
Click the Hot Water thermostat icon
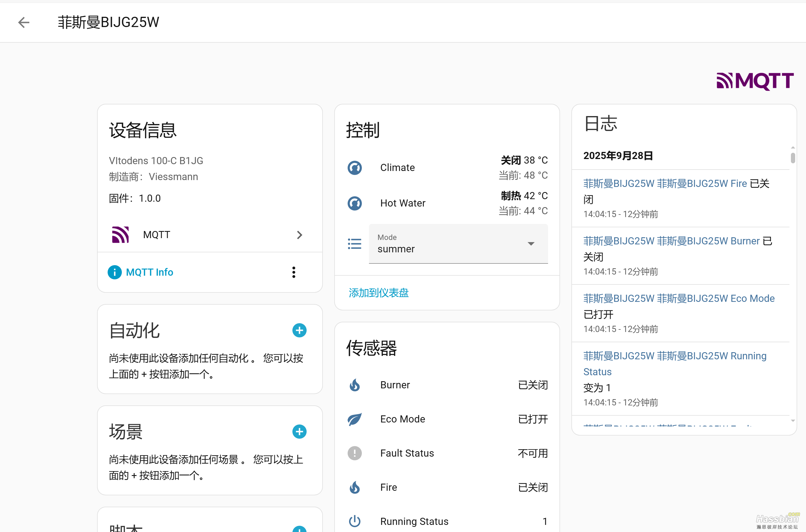(354, 203)
